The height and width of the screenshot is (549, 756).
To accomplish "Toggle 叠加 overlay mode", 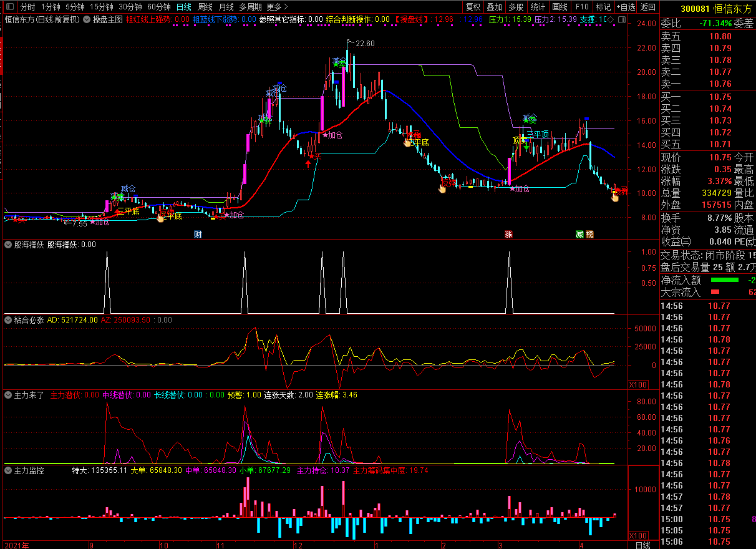I will (494, 7).
